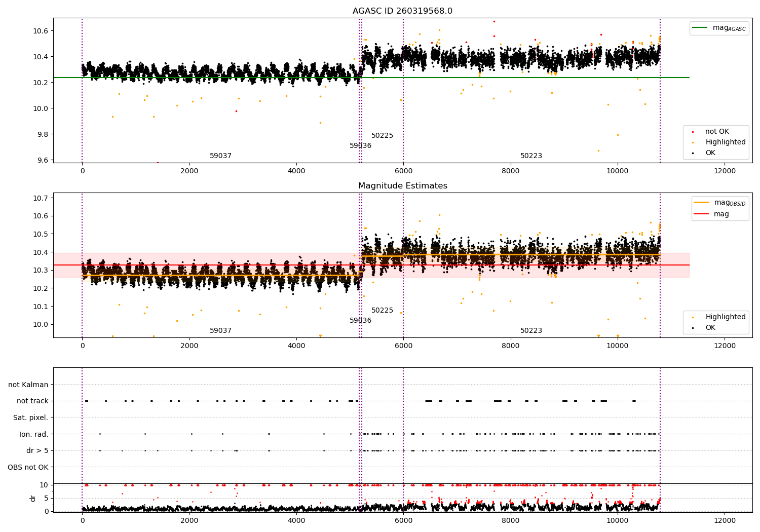Screen dimensions: 760x532
Task: Click the 59036 annotation in the middle plot
Action: (360, 321)
